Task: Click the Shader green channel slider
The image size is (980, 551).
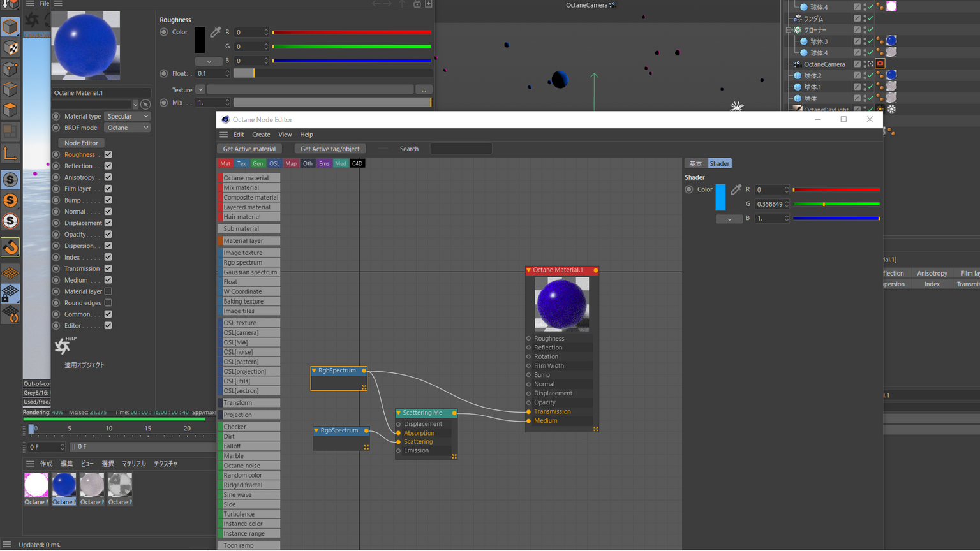Action: pyautogui.click(x=836, y=204)
